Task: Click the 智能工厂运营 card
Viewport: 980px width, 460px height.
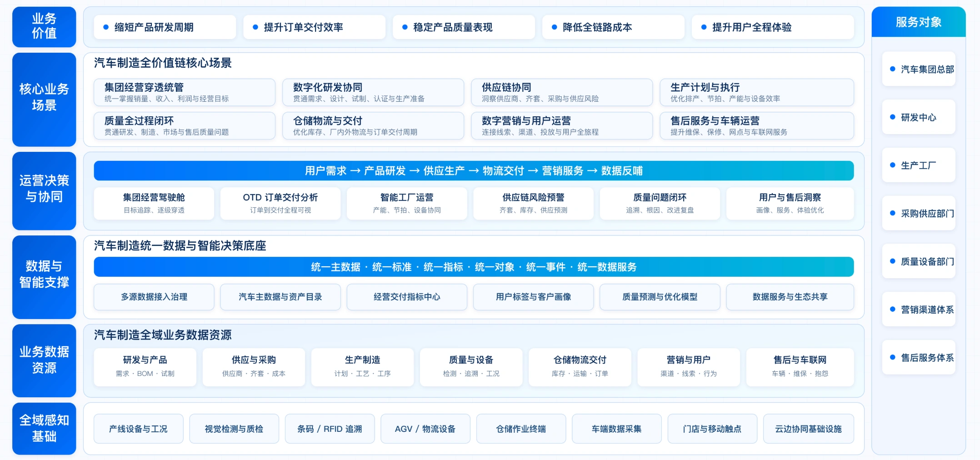Action: [x=407, y=203]
